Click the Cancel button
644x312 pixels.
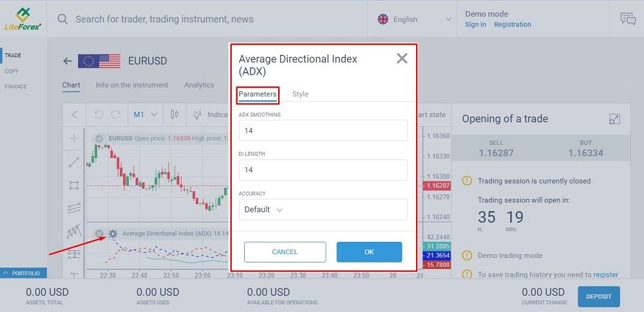(x=285, y=252)
